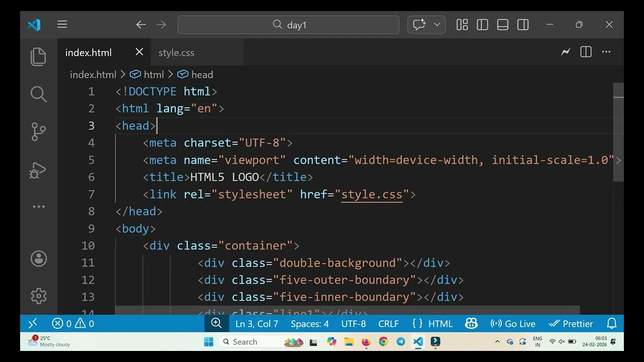Open the Run and Debug view
The image size is (644, 362).
[38, 170]
